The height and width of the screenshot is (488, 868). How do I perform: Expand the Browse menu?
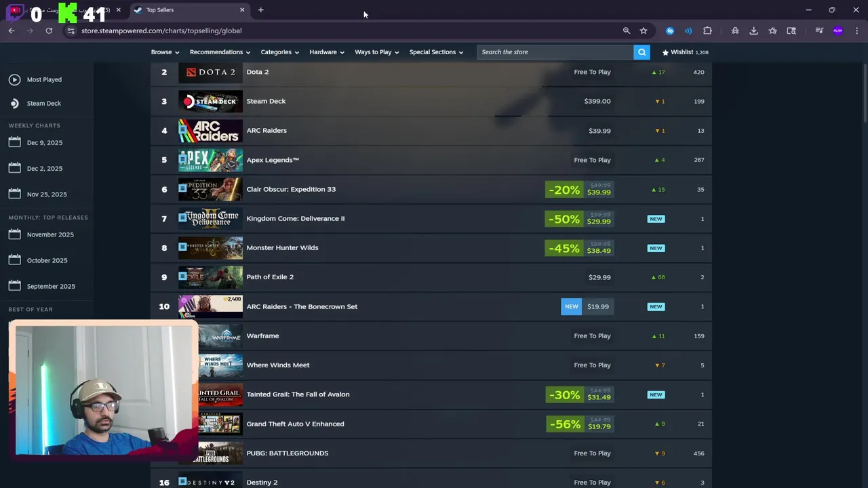(165, 52)
